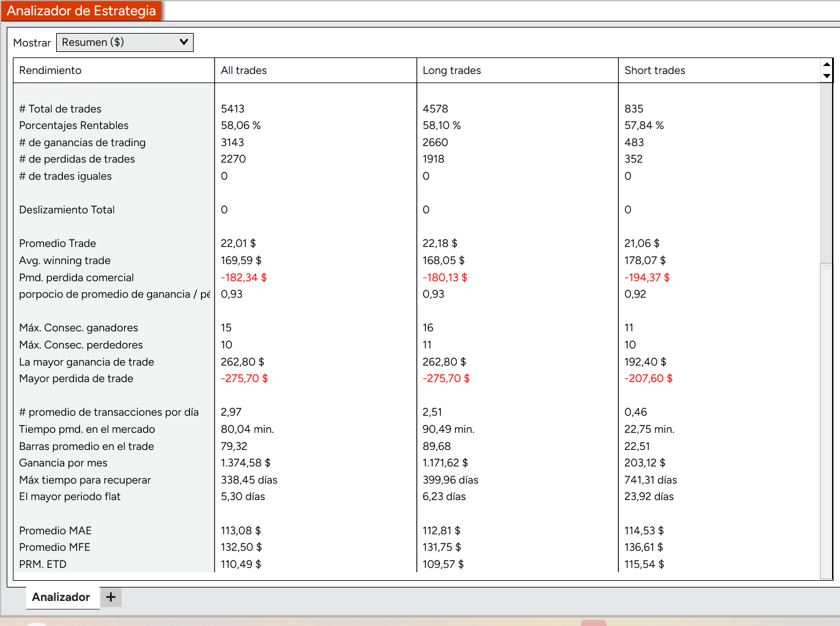Viewport: 840px width, 626px height.
Task: Select the Porcentajes Rentables row label
Action: [74, 125]
